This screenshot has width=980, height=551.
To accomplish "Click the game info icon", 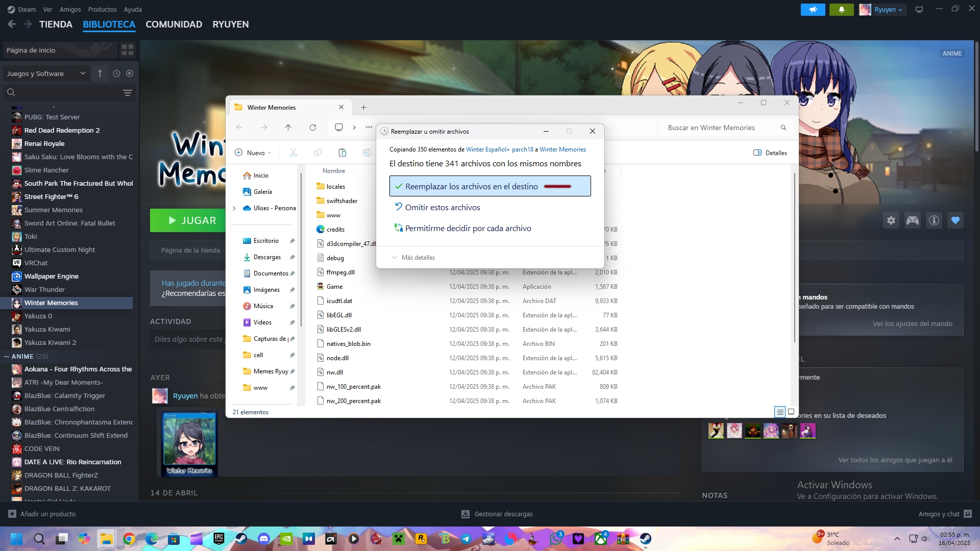I will 934,220.
